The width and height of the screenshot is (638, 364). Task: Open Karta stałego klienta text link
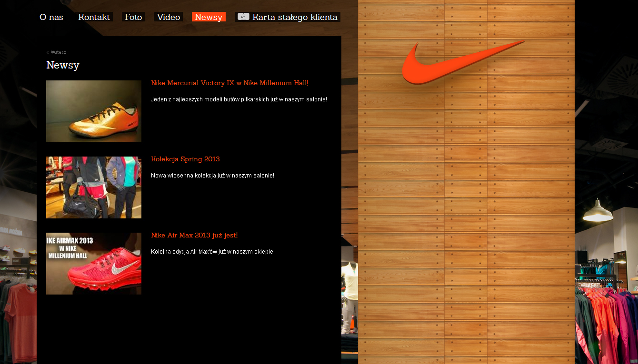295,17
